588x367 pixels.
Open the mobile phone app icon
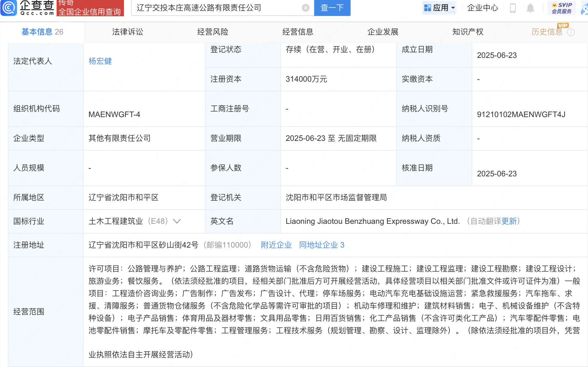pos(513,8)
